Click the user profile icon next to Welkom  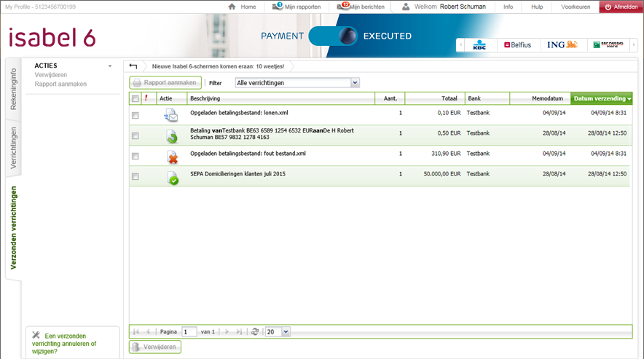point(406,7)
